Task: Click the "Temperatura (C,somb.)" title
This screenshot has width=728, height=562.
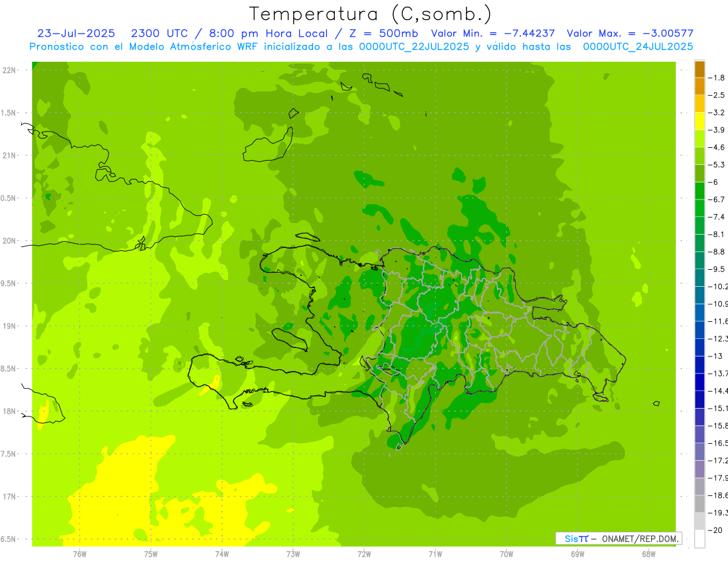Action: click(x=370, y=14)
